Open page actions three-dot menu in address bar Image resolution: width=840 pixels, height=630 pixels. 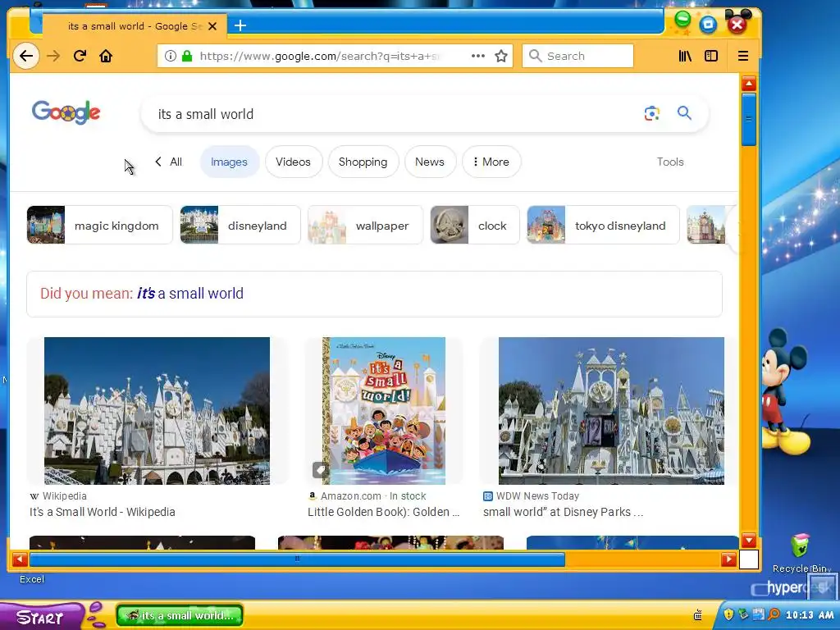pos(478,56)
